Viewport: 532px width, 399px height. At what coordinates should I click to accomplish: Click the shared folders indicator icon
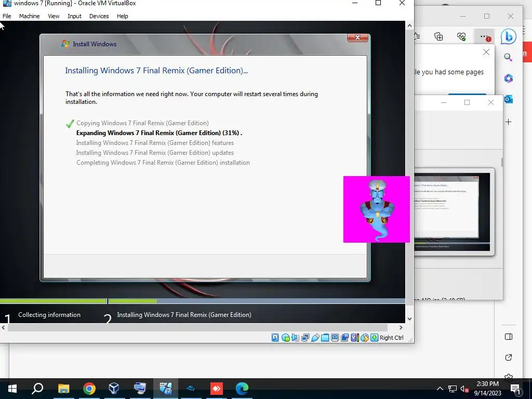325,338
